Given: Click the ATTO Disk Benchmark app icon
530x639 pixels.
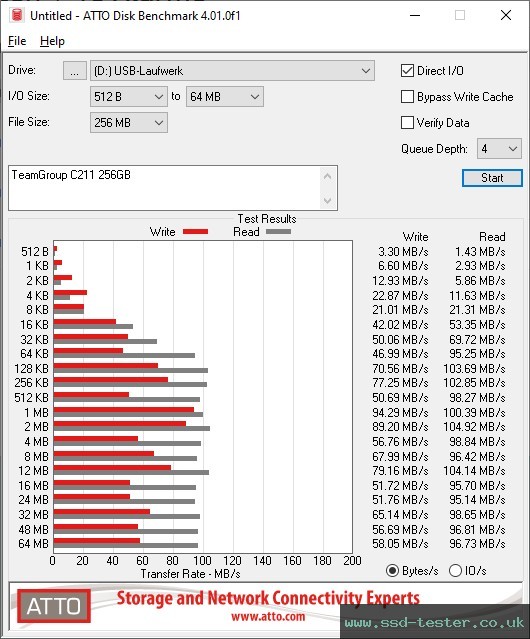Looking at the screenshot, I should (x=17, y=15).
